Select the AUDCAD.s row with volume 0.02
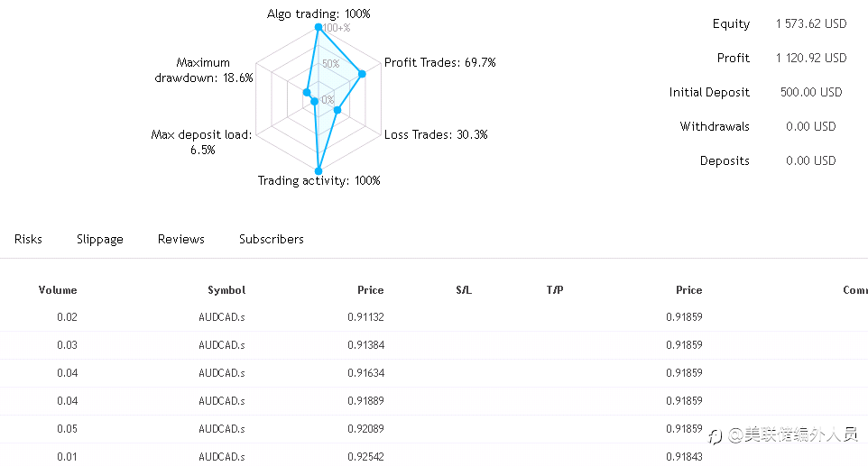This screenshot has height=466, width=868. pyautogui.click(x=222, y=317)
